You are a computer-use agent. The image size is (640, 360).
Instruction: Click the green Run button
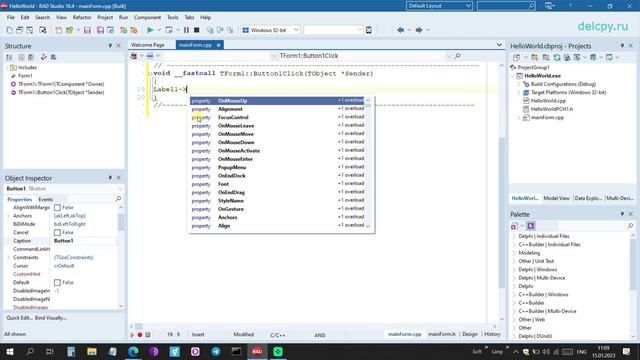click(150, 30)
